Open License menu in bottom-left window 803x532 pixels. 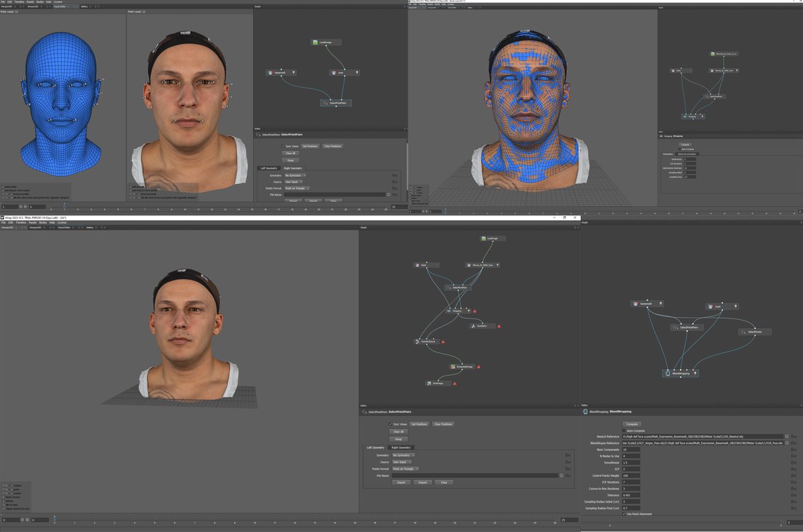tap(62, 222)
